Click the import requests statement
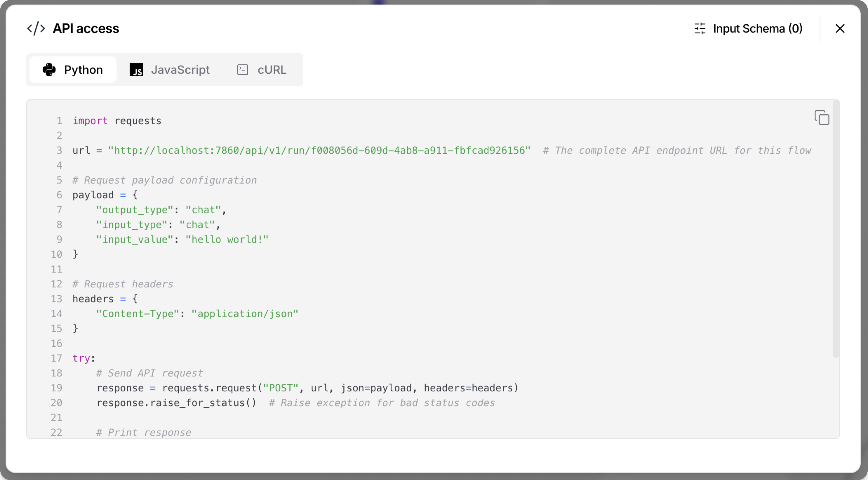 click(x=117, y=121)
